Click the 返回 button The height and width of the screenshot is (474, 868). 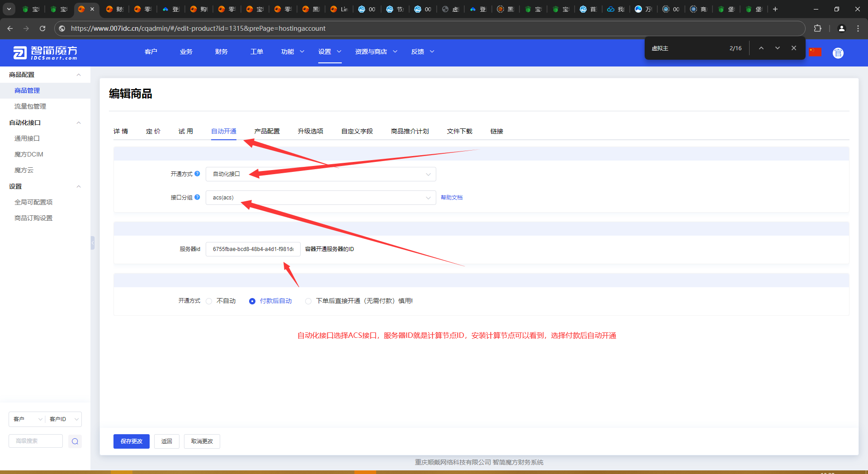(x=167, y=441)
